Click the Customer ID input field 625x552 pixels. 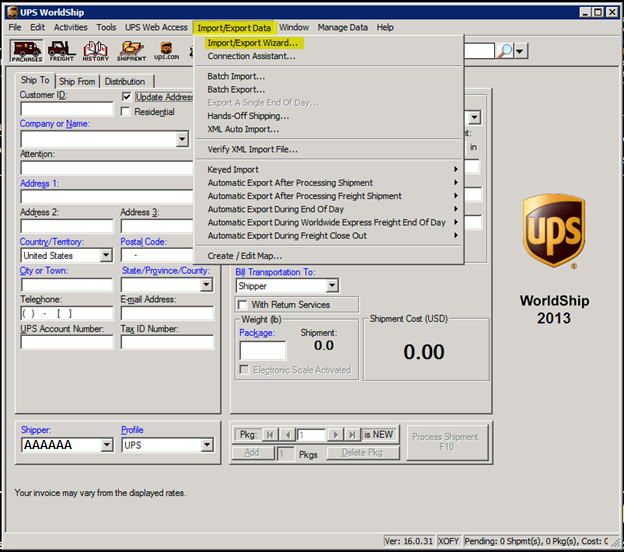[67, 109]
